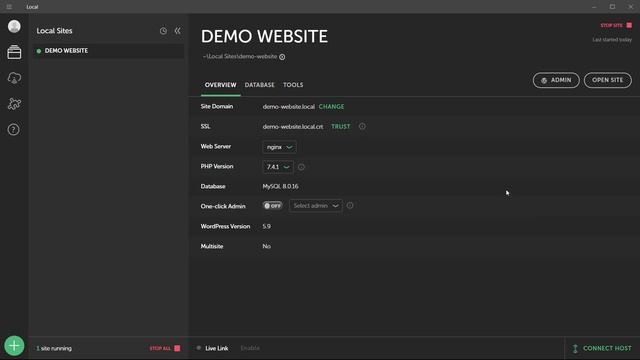
Task: Open the recent sites clock icon
Action: (x=163, y=31)
